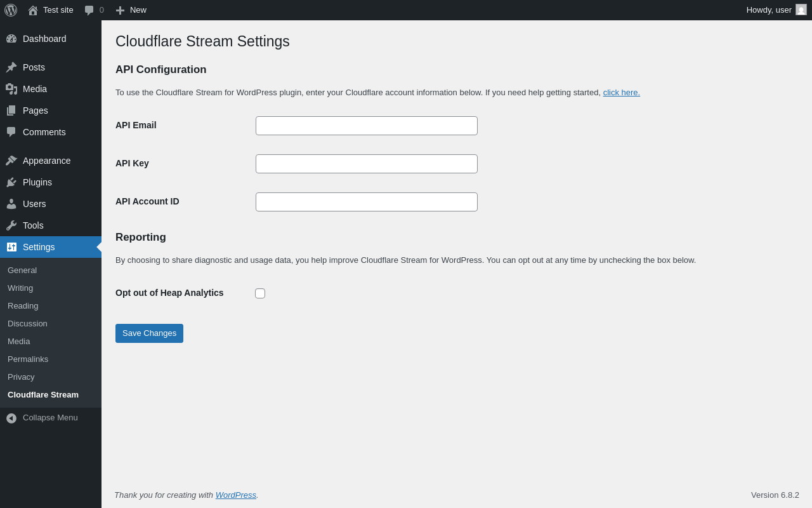Click the 'Version 6.8.2' footer text
812x508 pixels.
pos(775,495)
